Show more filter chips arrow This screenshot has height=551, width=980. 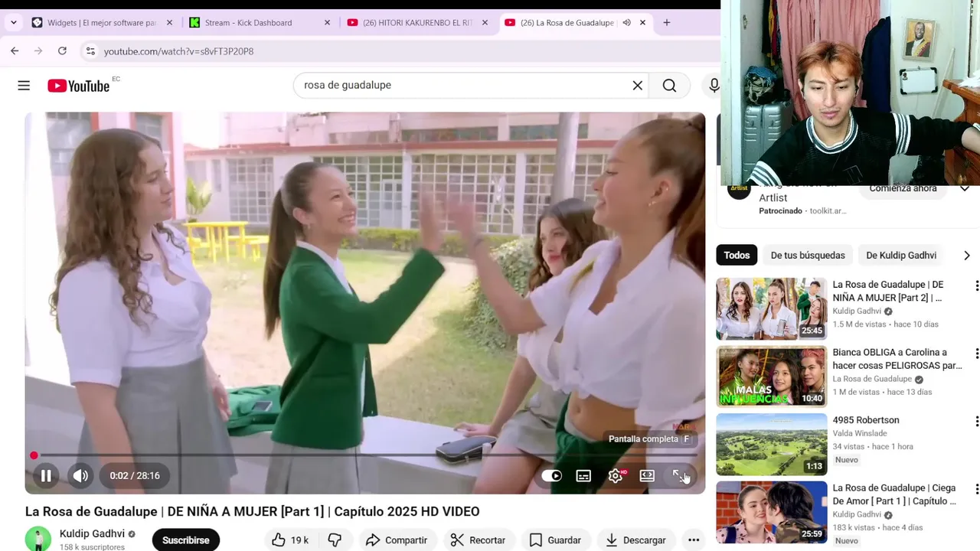coord(966,255)
